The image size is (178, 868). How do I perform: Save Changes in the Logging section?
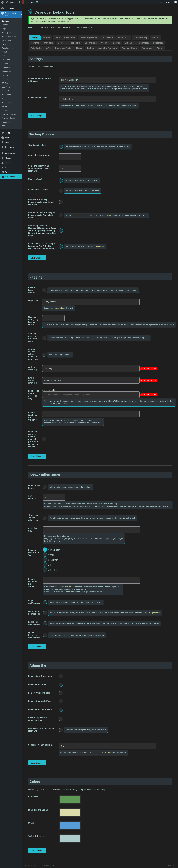click(x=37, y=456)
